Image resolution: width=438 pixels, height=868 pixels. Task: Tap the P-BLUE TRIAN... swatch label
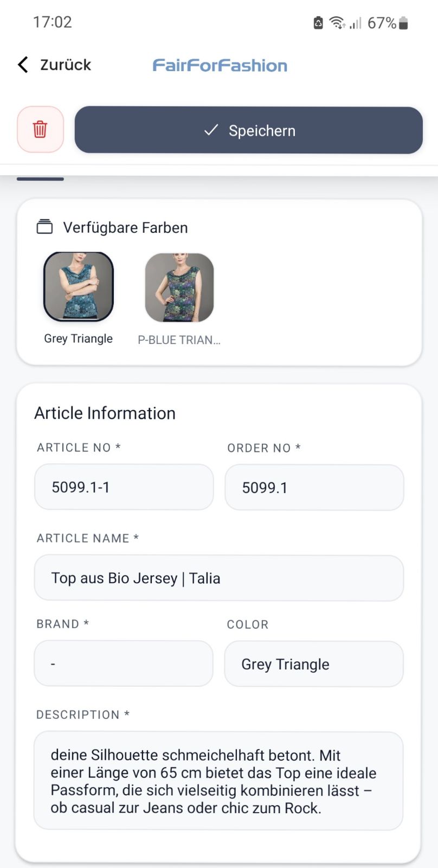pos(179,340)
